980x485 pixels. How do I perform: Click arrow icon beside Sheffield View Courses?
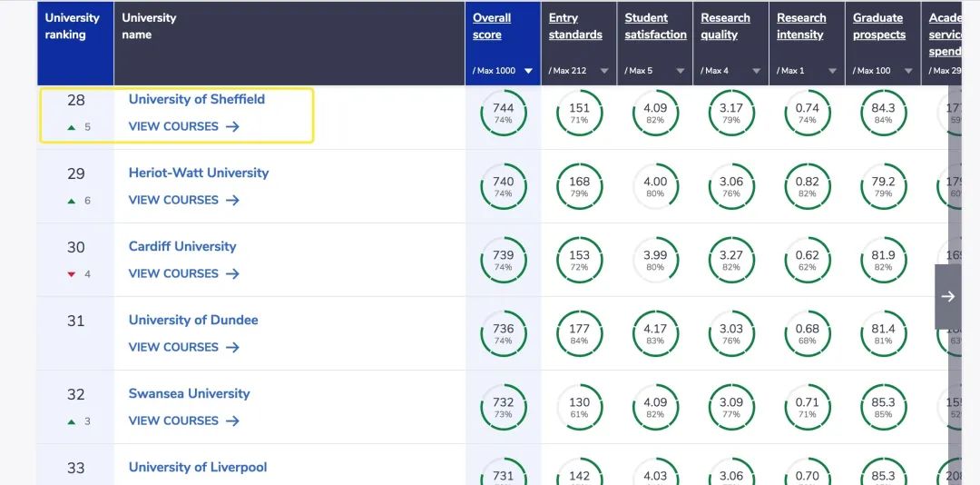233,127
